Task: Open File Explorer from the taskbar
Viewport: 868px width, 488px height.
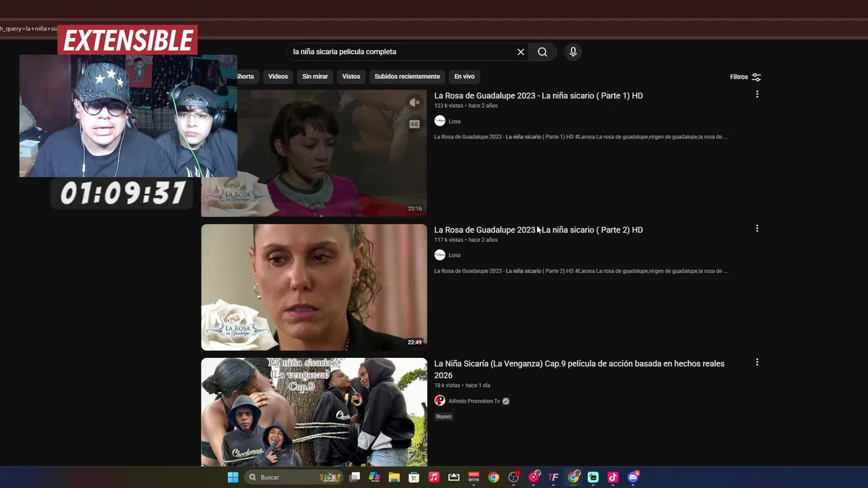Action: (394, 477)
